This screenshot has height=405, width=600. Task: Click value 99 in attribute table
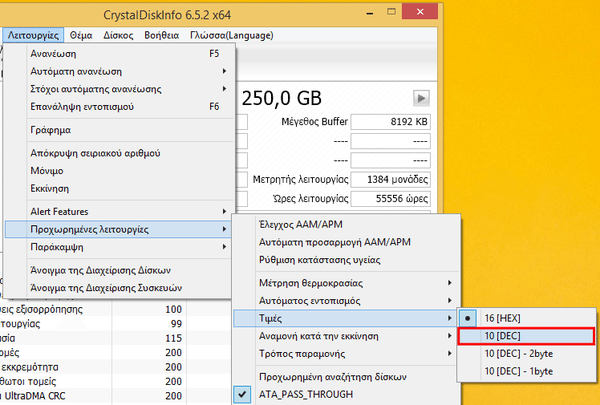176,324
